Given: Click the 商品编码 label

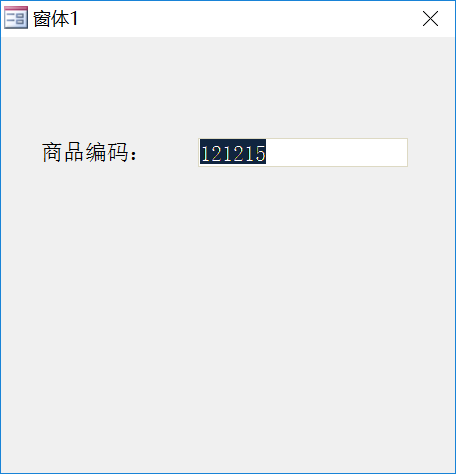Looking at the screenshot, I should [x=89, y=152].
